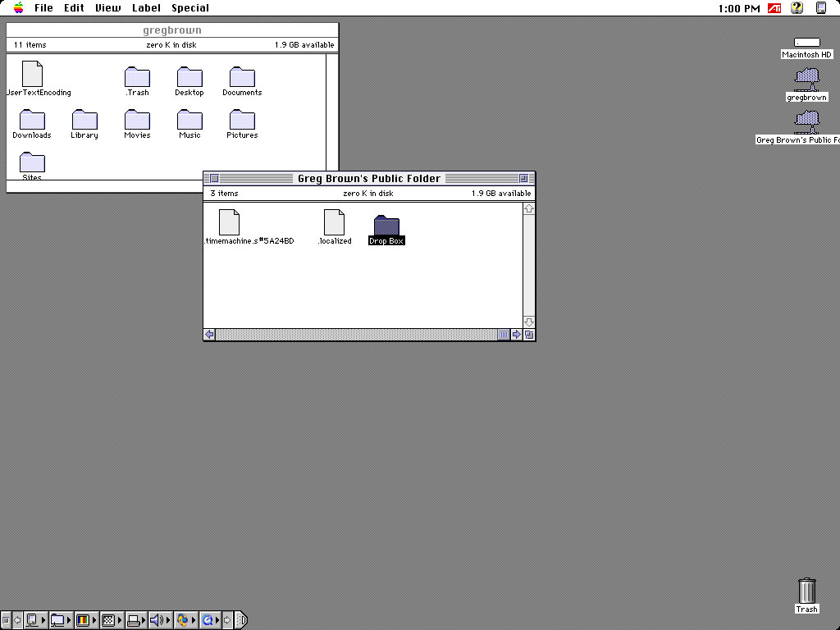Screen dimensions: 840x630
Task: Select the Trash icon on desktop
Action: (806, 595)
